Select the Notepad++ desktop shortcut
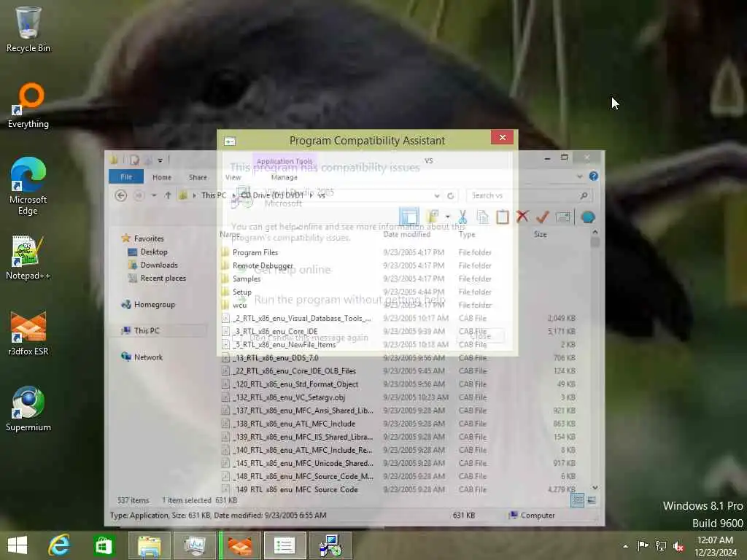The height and width of the screenshot is (560, 747). click(28, 257)
